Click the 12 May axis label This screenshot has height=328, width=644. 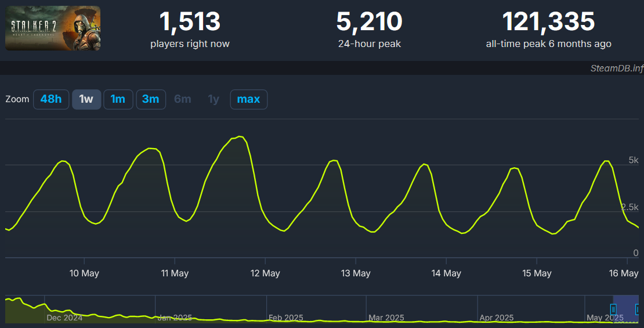click(x=265, y=273)
